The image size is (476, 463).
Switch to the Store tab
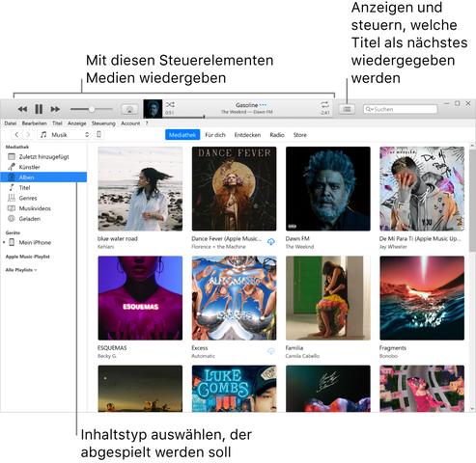coord(300,135)
